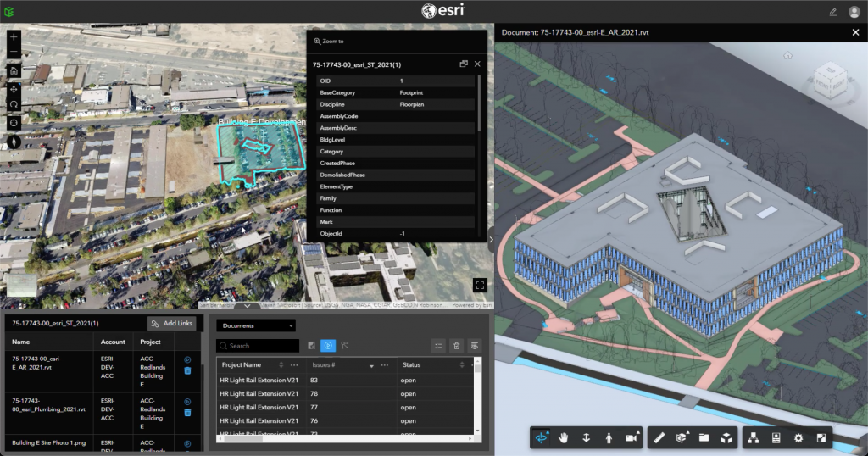Open the selection checklist options
The image size is (868, 456).
(x=438, y=346)
